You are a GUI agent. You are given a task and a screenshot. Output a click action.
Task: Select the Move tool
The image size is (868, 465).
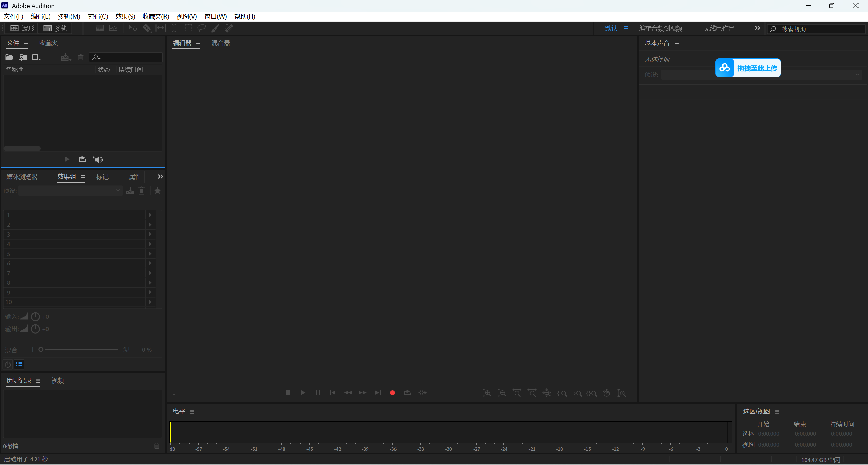(x=132, y=28)
